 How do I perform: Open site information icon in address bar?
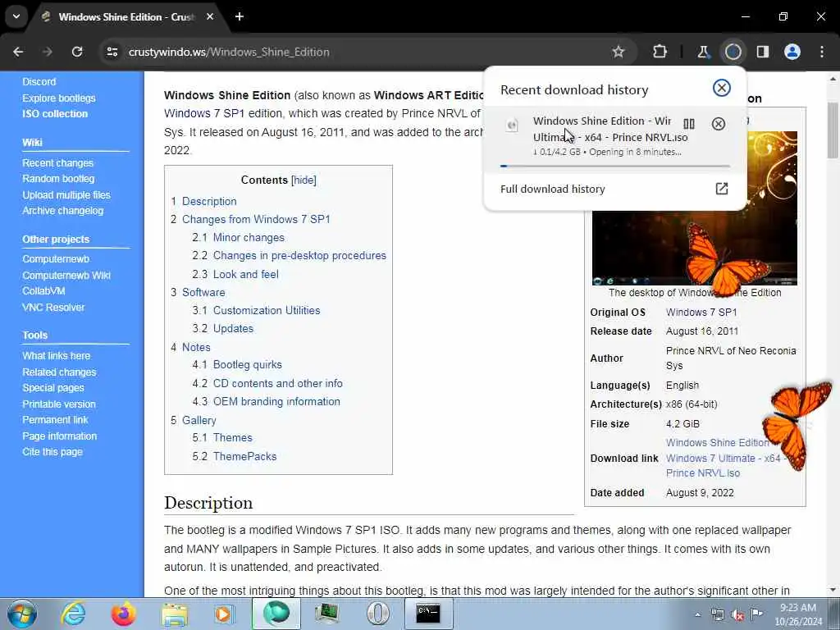point(112,52)
